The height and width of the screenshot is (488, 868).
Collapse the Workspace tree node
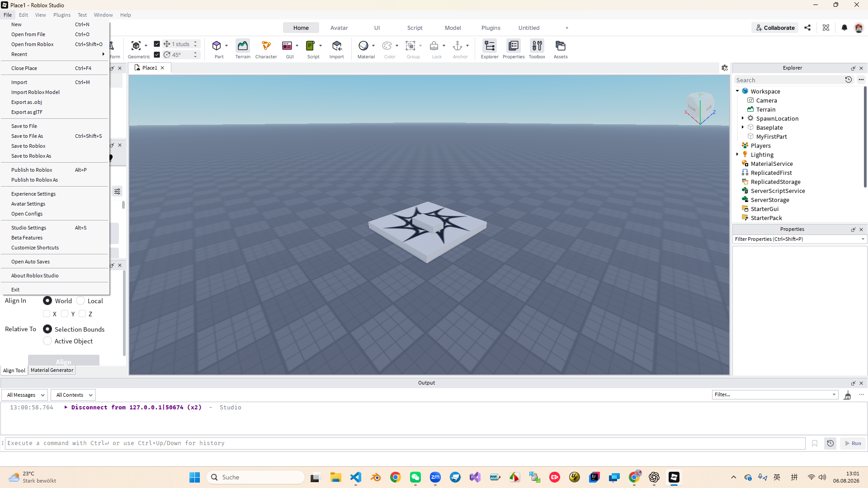737,91
